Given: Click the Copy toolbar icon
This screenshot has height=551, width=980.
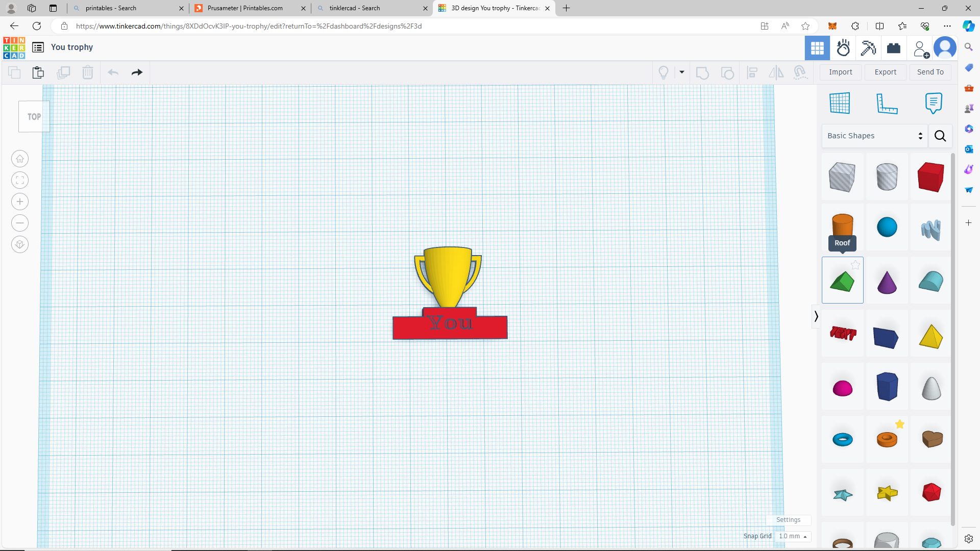Looking at the screenshot, I should click(14, 72).
